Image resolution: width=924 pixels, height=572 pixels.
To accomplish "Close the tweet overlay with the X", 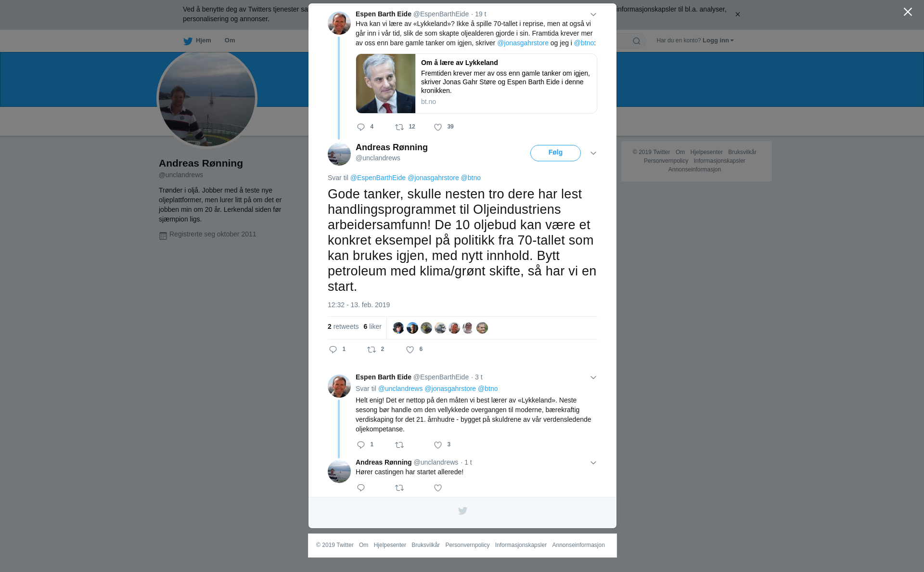I will [908, 12].
